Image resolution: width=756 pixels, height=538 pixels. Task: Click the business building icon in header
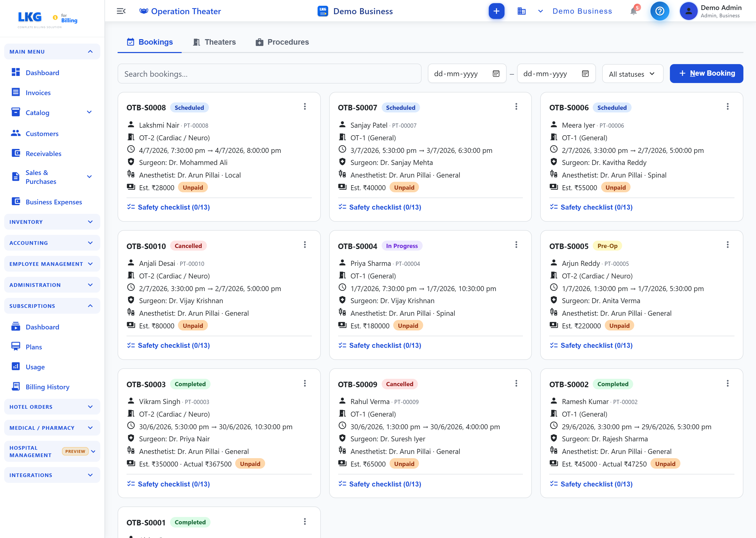521,11
